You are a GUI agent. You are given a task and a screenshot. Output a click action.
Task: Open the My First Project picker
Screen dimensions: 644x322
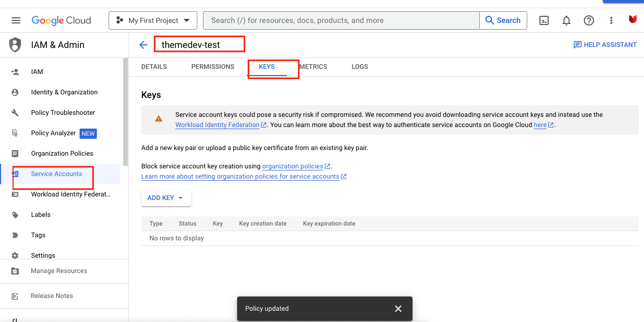(x=152, y=20)
